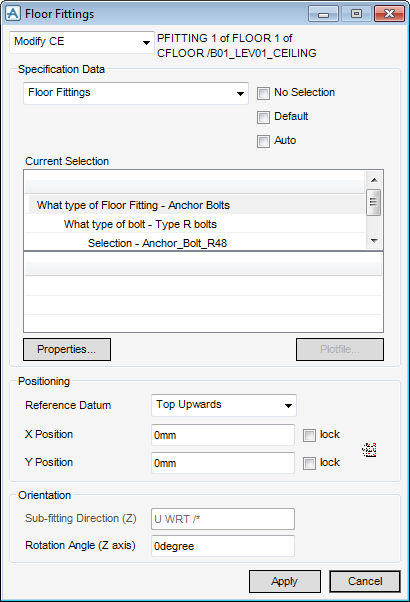
Task: Lock the X Position value
Action: (x=309, y=435)
